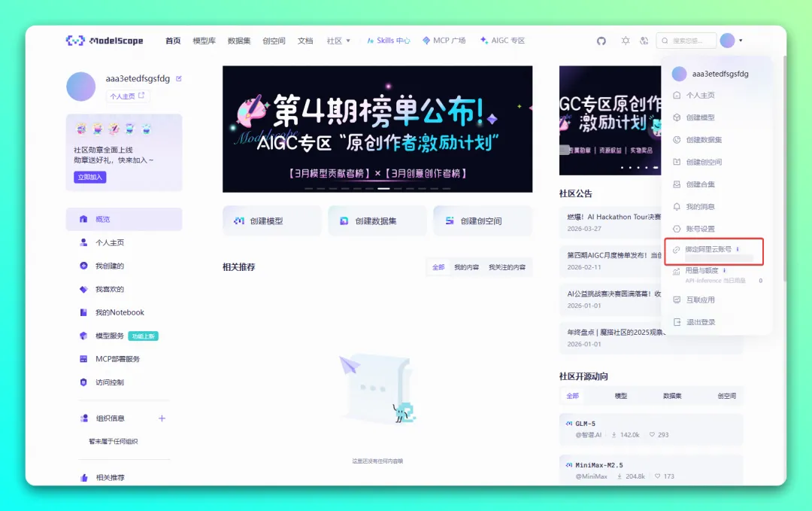The width and height of the screenshot is (812, 511).
Task: Click the plus icon beside 组织信息
Action: click(x=162, y=418)
